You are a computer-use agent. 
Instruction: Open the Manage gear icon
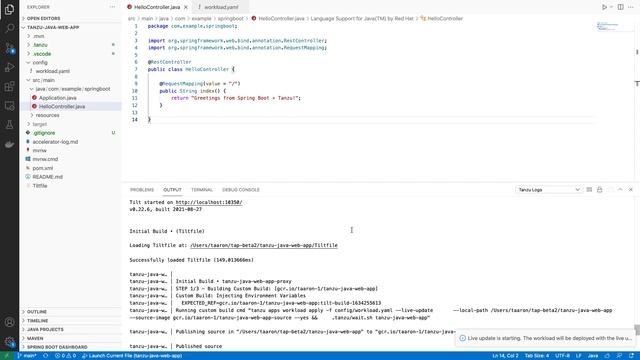(9, 342)
